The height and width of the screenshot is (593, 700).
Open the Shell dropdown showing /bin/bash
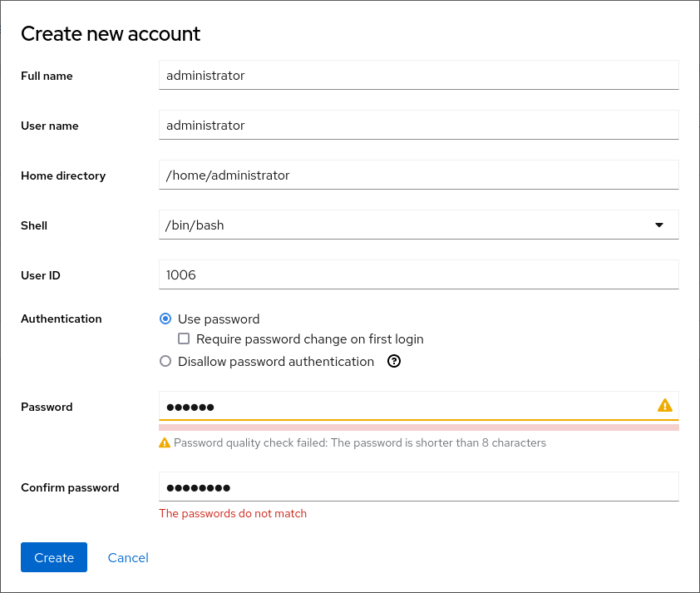[407, 225]
